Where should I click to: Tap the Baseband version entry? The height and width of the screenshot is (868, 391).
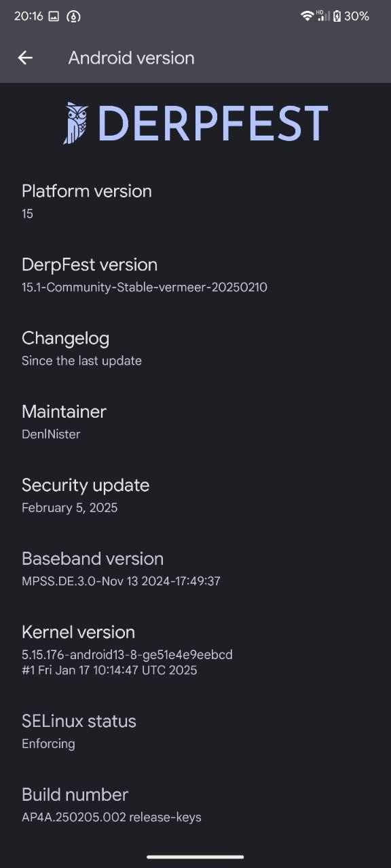click(195, 569)
